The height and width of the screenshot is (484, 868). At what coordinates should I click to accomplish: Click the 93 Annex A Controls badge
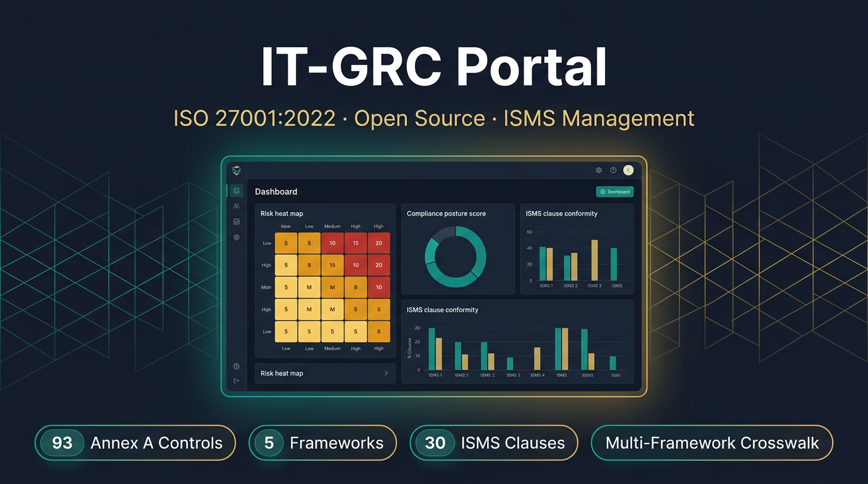pos(135,443)
